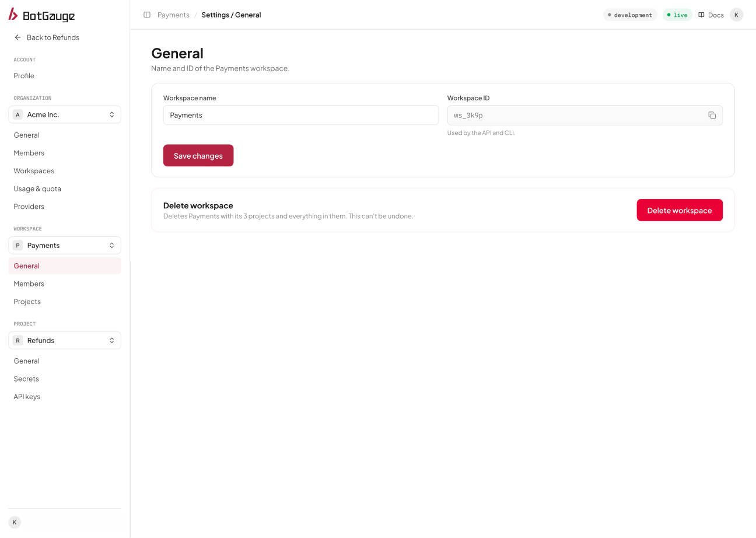Click "Used by the API and CLI." hint

[x=481, y=133]
